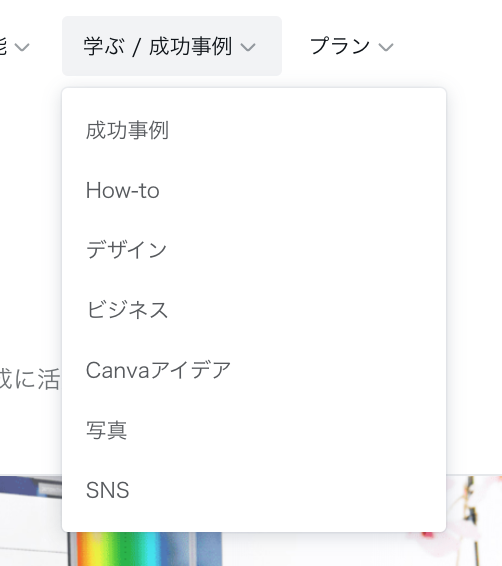Open the デザイン category
The width and height of the screenshot is (502, 566).
point(126,250)
